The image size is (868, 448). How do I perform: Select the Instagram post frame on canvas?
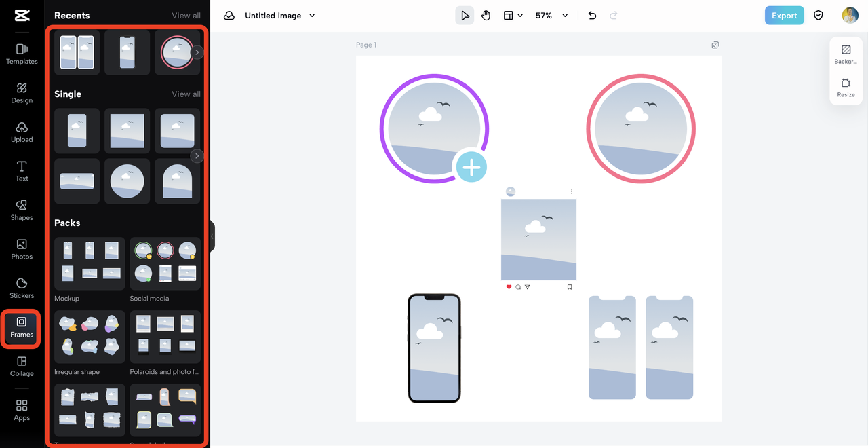click(x=538, y=239)
